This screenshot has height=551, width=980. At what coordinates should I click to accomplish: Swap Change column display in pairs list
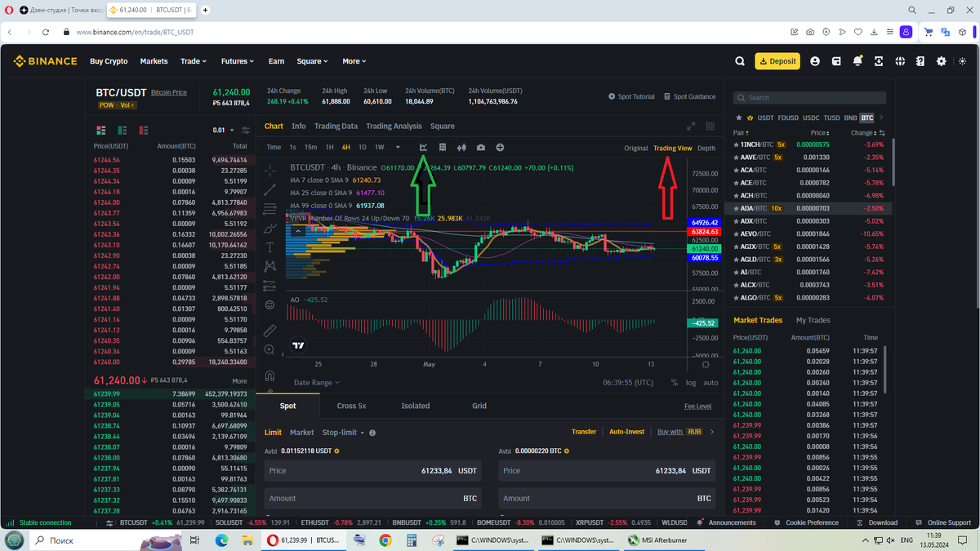(881, 132)
